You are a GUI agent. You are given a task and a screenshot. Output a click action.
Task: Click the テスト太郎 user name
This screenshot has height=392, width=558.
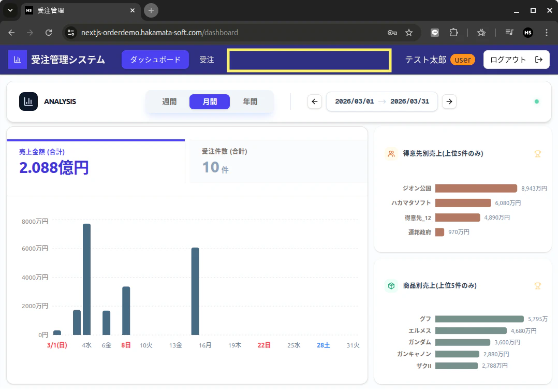click(425, 60)
